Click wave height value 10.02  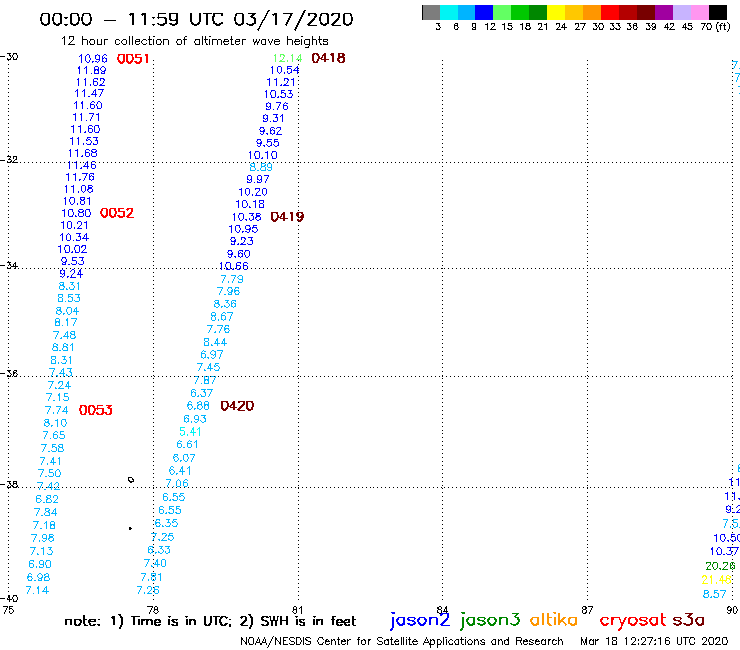[72, 249]
